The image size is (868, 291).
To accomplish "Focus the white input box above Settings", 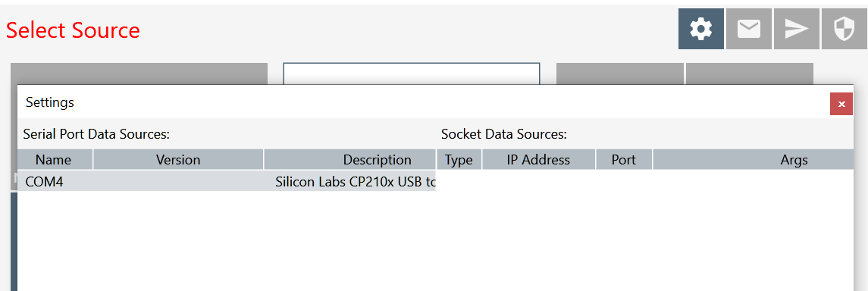I will 412,74.
